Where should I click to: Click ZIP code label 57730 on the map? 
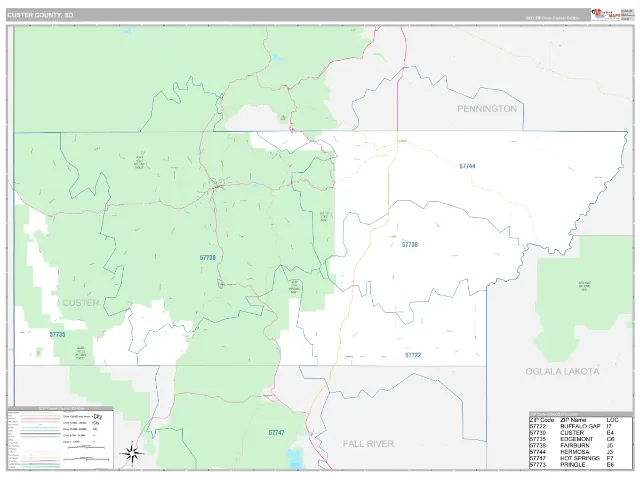[x=207, y=258]
